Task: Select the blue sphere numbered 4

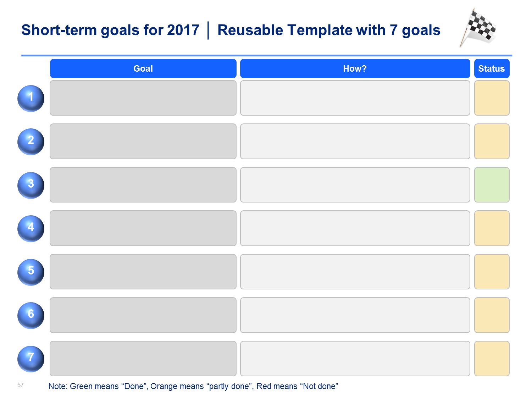Action: [31, 228]
